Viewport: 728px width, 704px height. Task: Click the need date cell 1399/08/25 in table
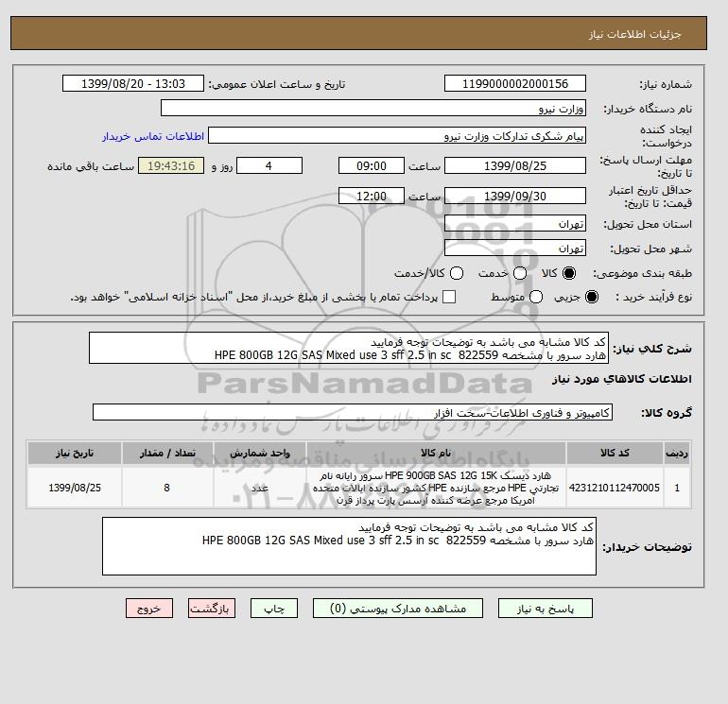[75, 488]
